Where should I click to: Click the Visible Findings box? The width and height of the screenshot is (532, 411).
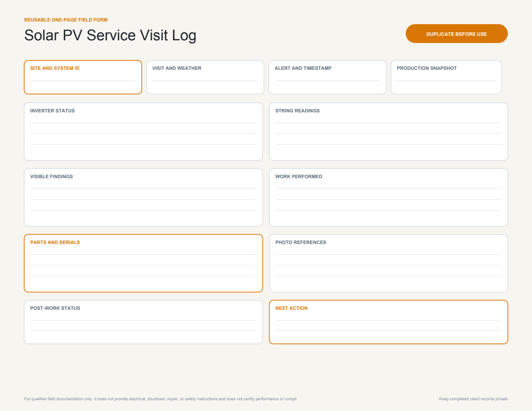(143, 197)
